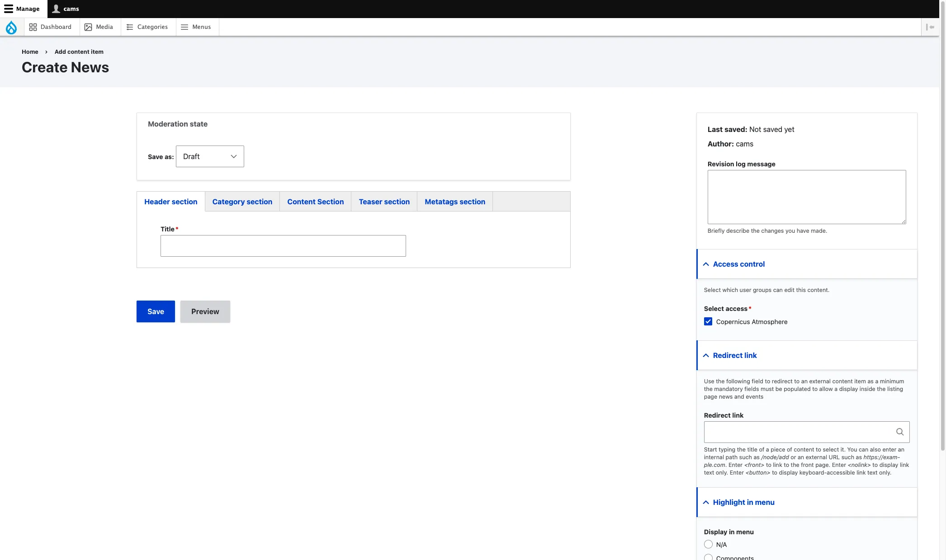This screenshot has width=946, height=560.
Task: Click the 'Briefly describe the changes' help text
Action: (767, 231)
